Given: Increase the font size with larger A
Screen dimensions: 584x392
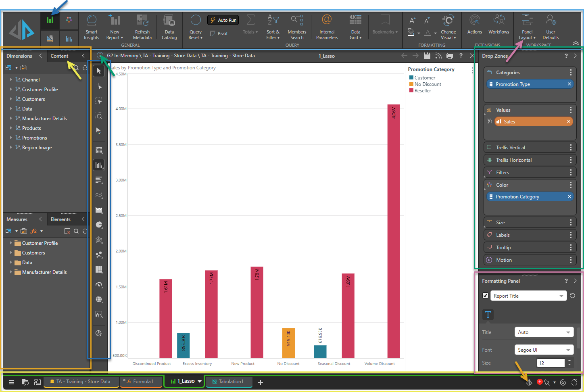Looking at the screenshot, I should pyautogui.click(x=412, y=21).
